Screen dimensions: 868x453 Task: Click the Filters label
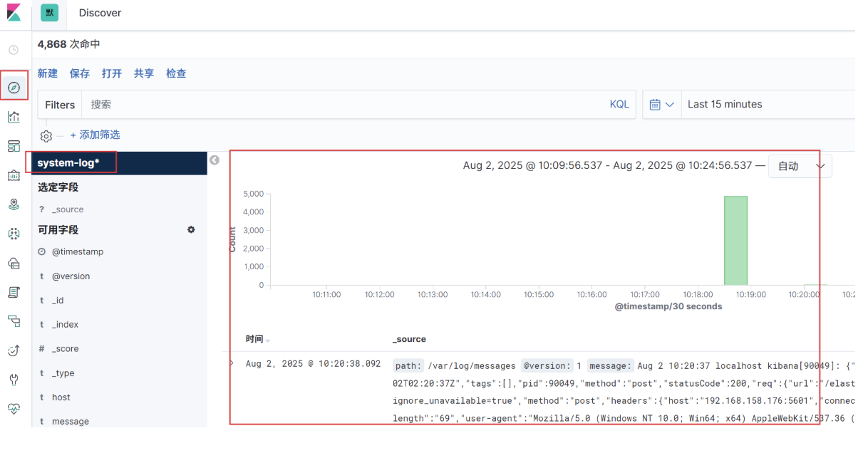click(x=60, y=105)
